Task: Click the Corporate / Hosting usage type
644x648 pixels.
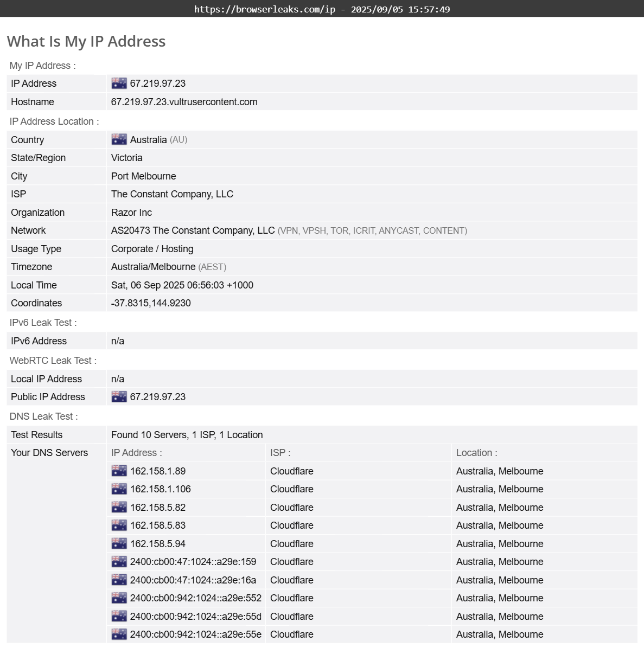Action: click(x=152, y=249)
